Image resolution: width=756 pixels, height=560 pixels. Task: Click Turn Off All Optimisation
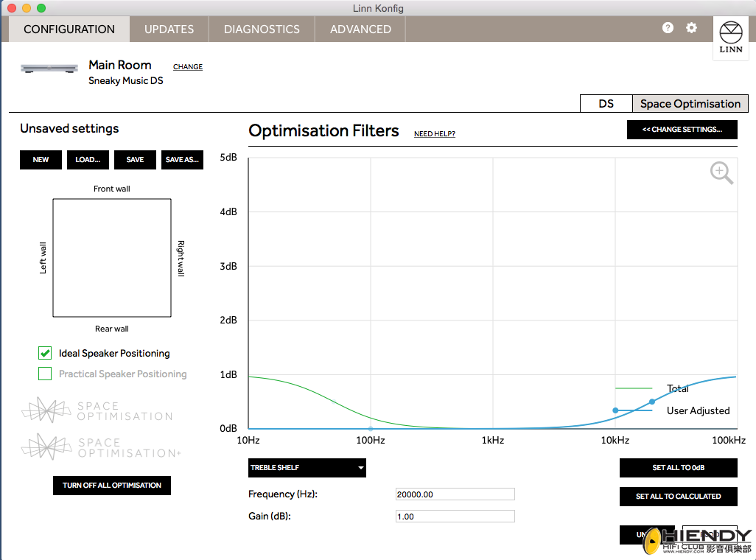coord(112,486)
